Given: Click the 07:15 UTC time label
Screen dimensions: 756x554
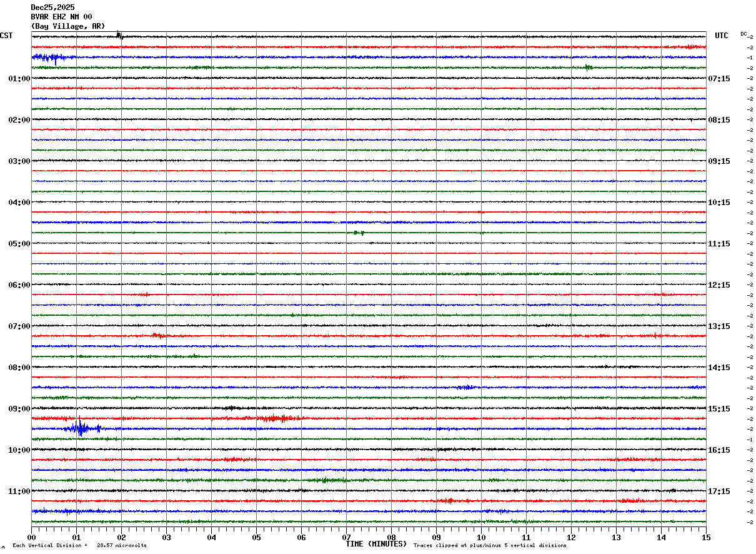Looking at the screenshot, I should 719,79.
